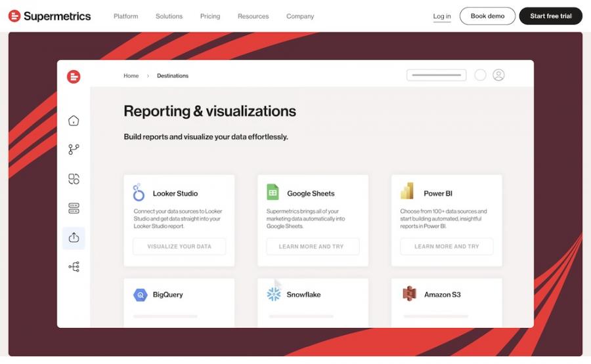Go to the Pricing page
591x364 pixels.
[x=210, y=16]
